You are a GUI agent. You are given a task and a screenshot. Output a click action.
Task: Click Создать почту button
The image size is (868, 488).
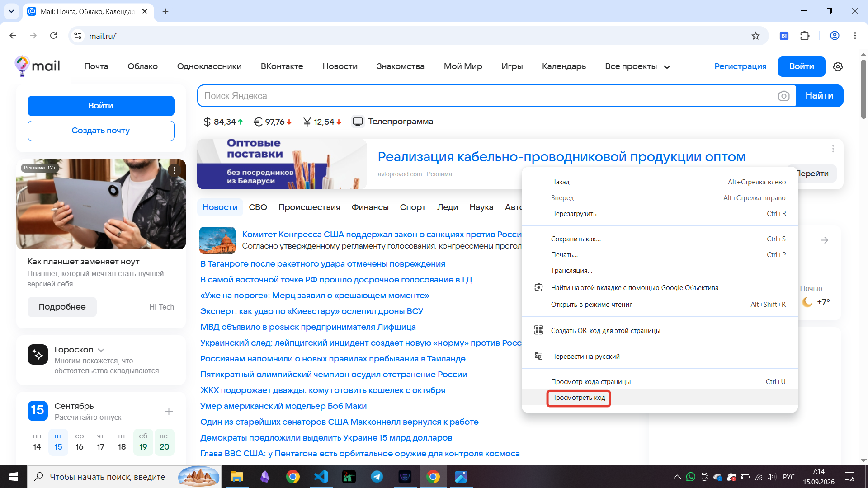(101, 131)
